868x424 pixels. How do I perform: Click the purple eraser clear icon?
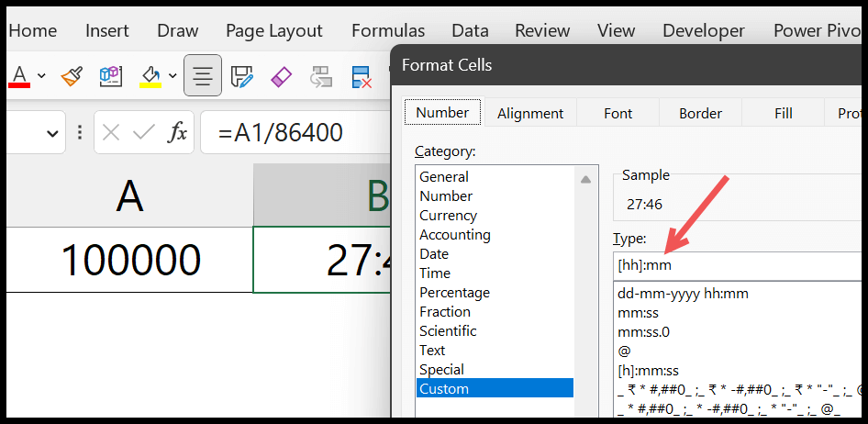pyautogui.click(x=281, y=76)
